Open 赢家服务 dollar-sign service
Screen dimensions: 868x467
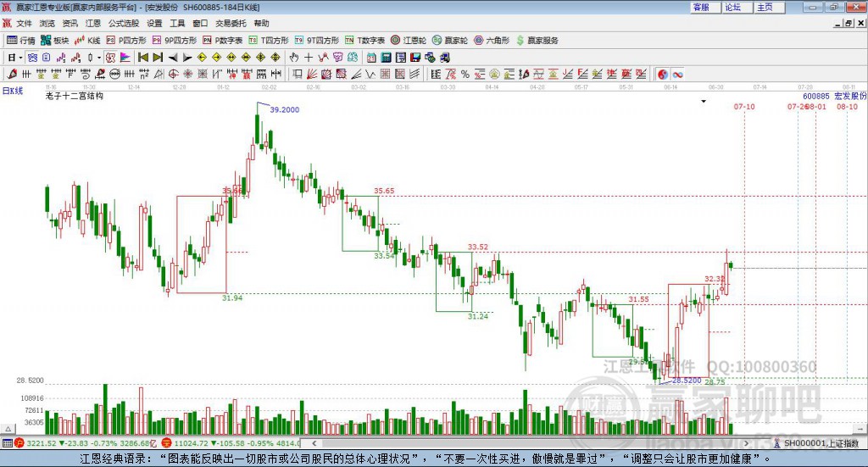[537, 41]
